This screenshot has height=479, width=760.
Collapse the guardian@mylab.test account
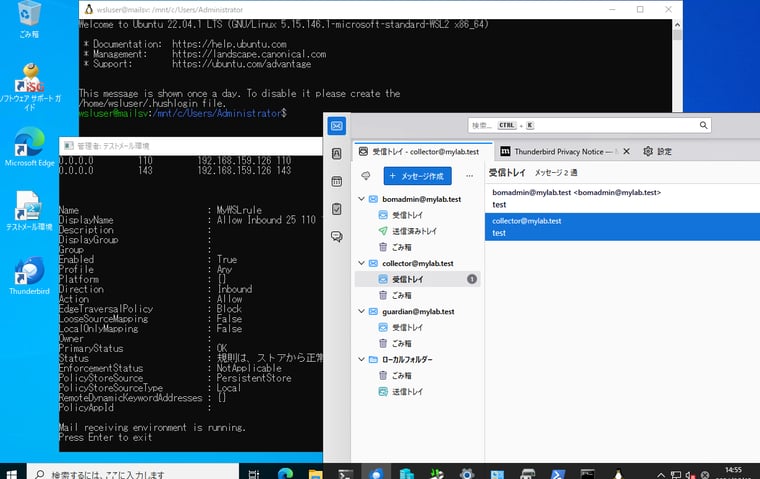[361, 311]
